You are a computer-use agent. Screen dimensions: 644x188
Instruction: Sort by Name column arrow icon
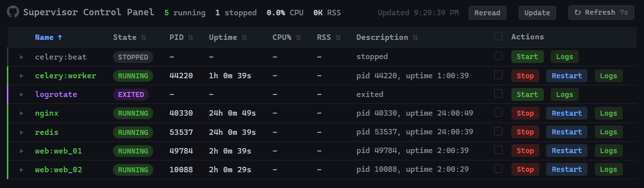coord(60,37)
